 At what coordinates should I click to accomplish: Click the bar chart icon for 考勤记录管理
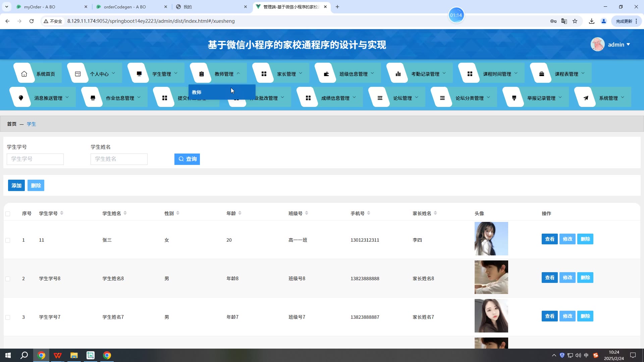[x=398, y=74]
